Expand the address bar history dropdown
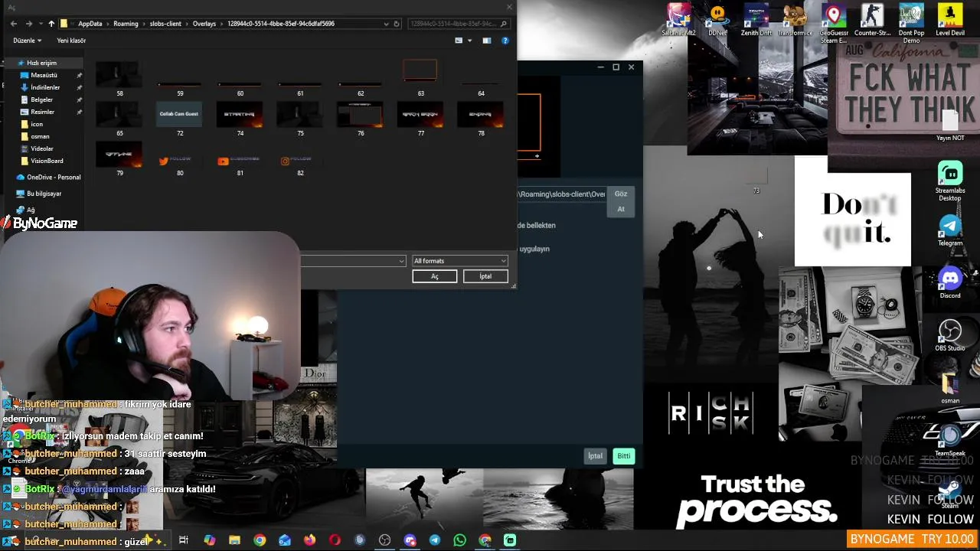980x551 pixels. (386, 24)
